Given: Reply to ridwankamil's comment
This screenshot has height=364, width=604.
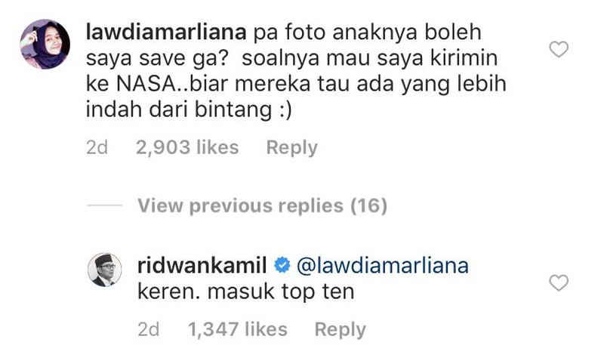Looking at the screenshot, I should coord(341,330).
